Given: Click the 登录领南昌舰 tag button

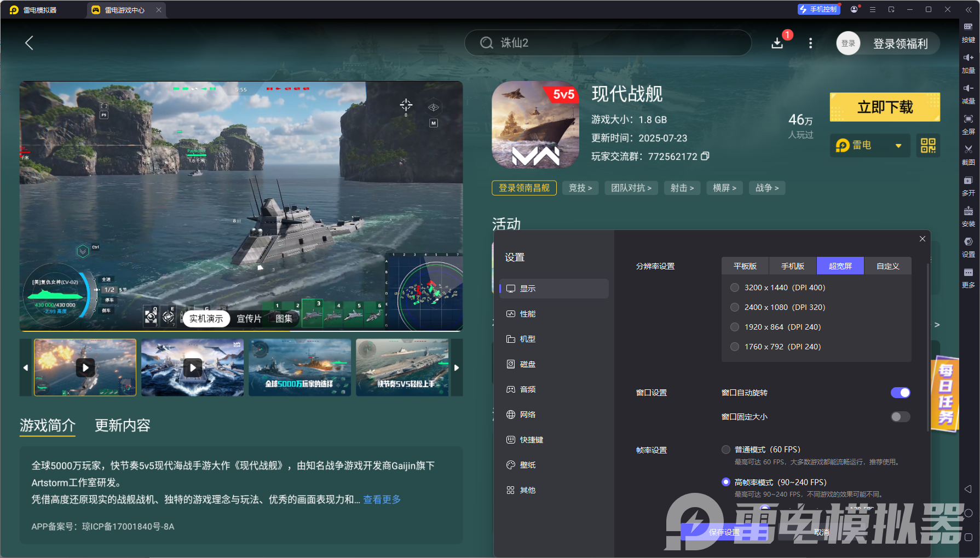Looking at the screenshot, I should (x=524, y=188).
